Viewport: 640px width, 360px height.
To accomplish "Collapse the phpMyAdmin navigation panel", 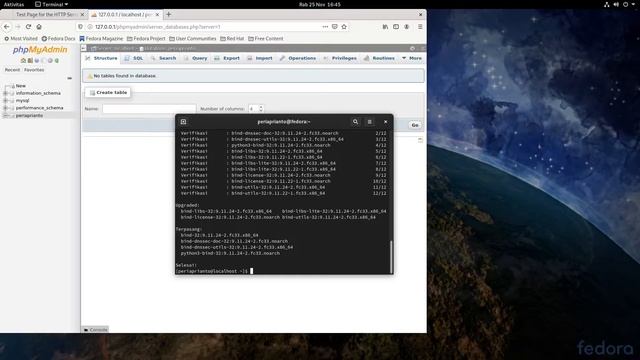I will coord(83,48).
